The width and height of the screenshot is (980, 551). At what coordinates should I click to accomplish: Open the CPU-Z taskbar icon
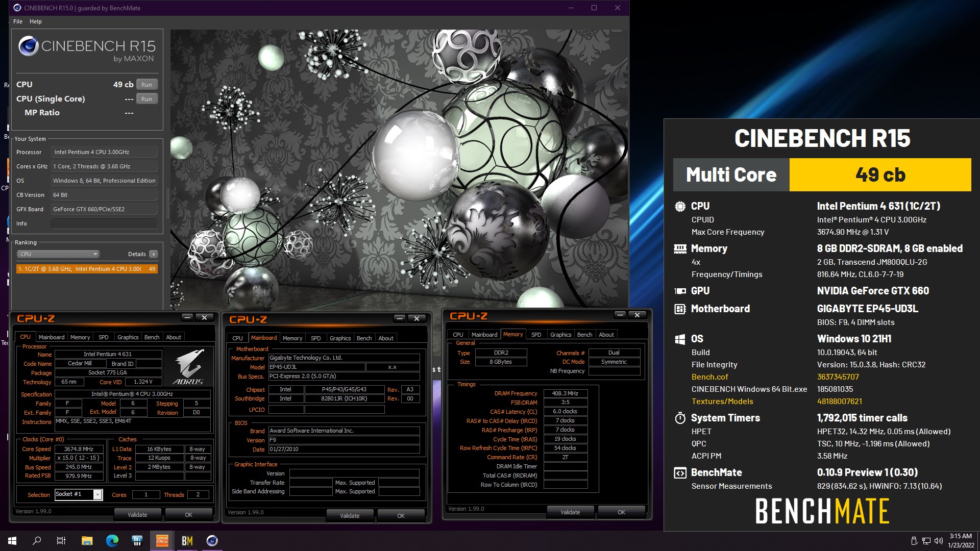[x=162, y=541]
